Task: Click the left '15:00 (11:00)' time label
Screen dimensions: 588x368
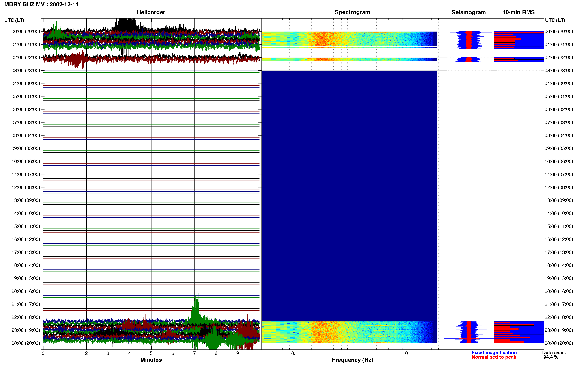Action: tap(26, 226)
